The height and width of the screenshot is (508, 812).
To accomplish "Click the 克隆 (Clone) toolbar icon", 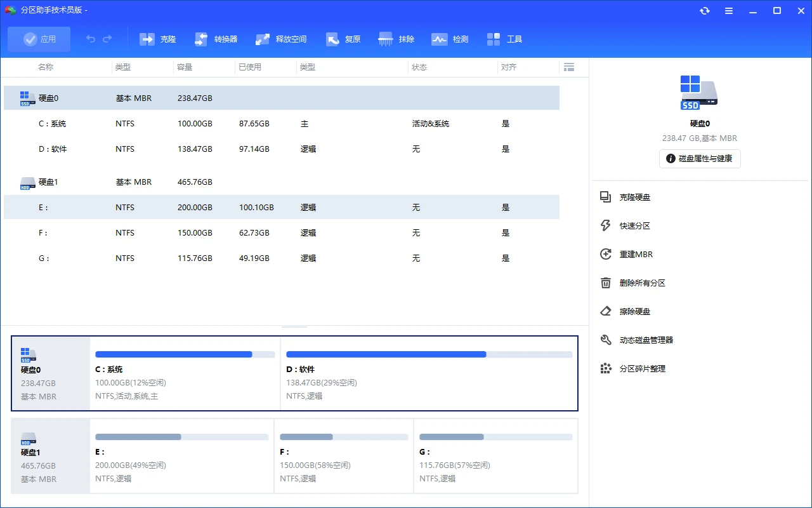I will [x=157, y=39].
